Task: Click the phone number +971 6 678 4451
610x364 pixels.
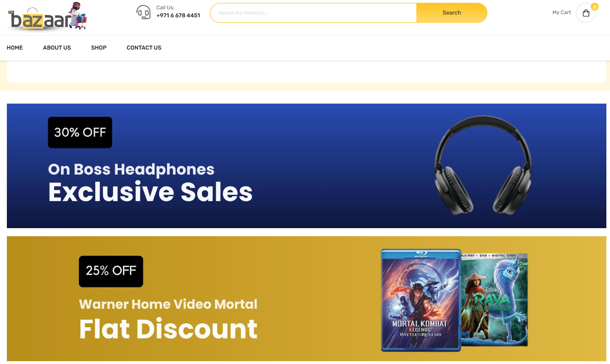Action: (178, 15)
